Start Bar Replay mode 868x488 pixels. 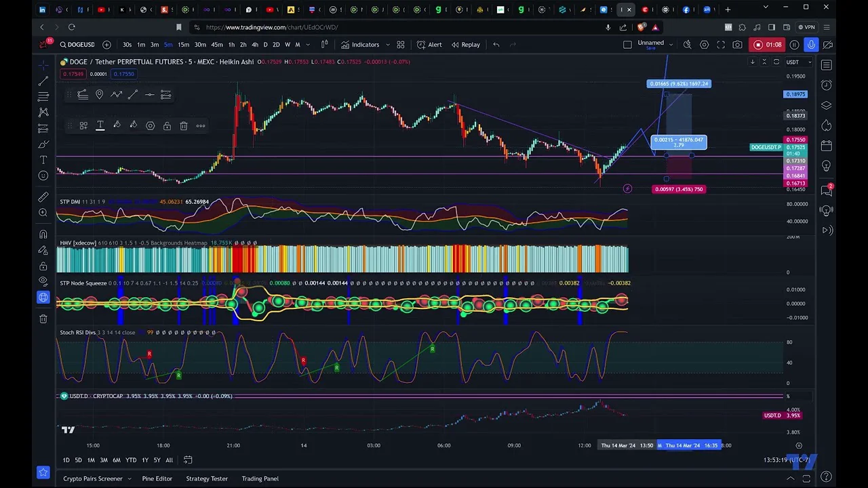click(465, 45)
